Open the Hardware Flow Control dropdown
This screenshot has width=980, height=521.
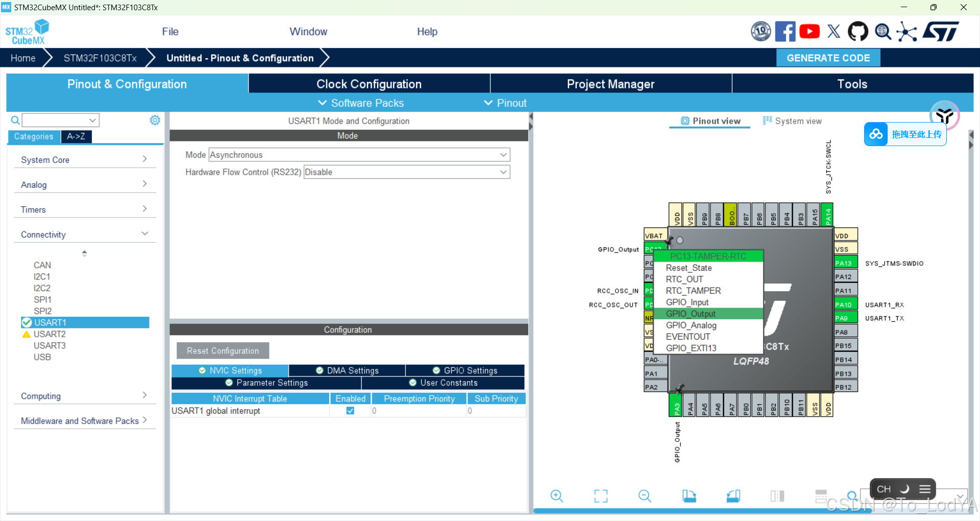407,172
